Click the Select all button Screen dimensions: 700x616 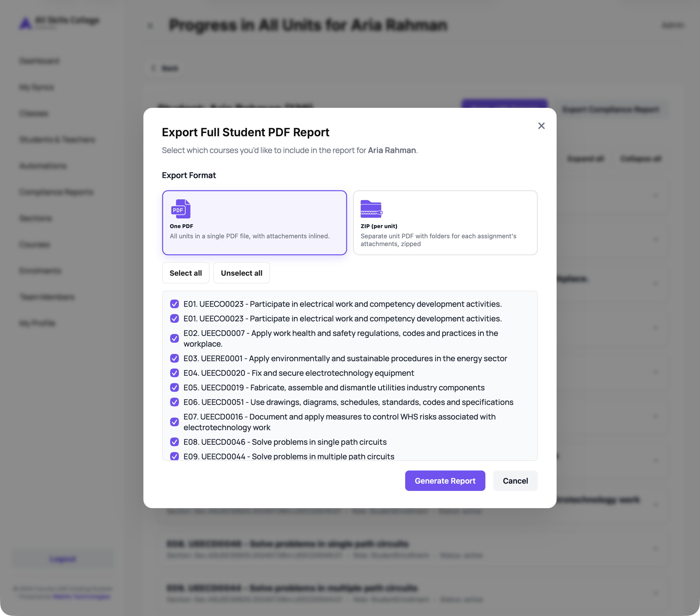pos(186,273)
